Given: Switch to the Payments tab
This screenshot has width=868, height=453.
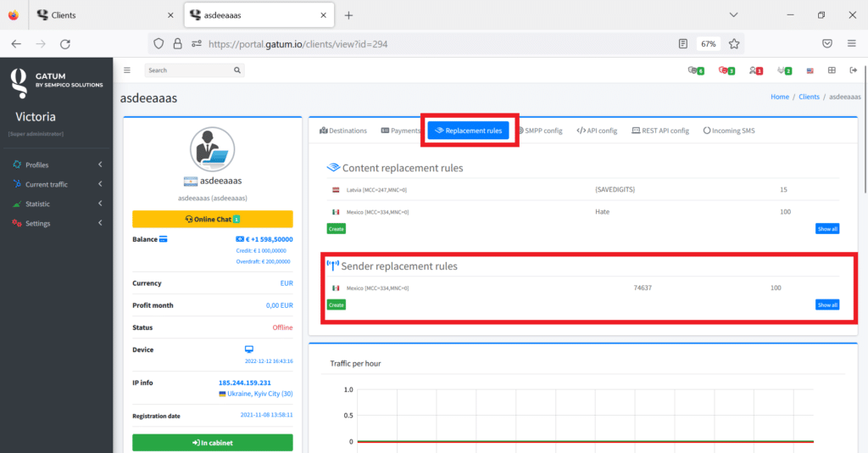Looking at the screenshot, I should [x=401, y=131].
